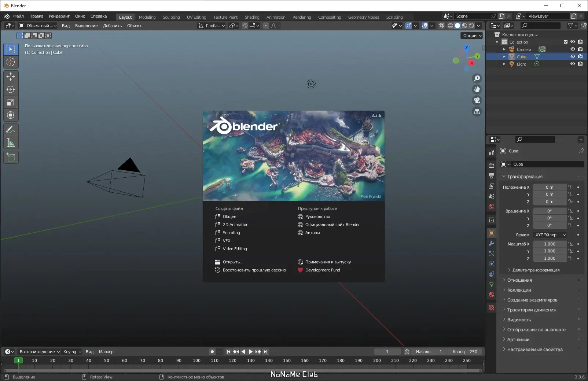Screen dimensions: 588x381
Task: Click the Rotation X value slider field
Action: click(550, 211)
